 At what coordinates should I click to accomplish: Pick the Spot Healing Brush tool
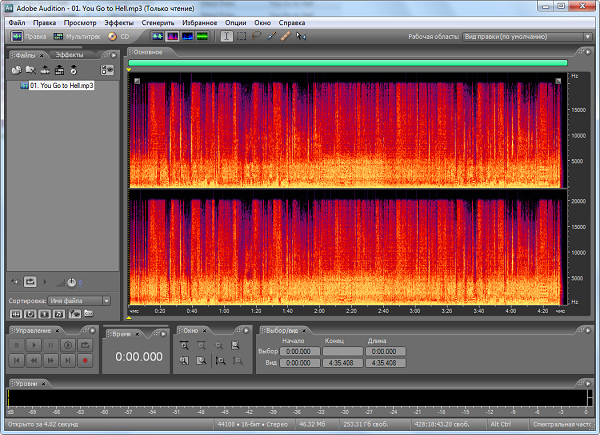286,36
